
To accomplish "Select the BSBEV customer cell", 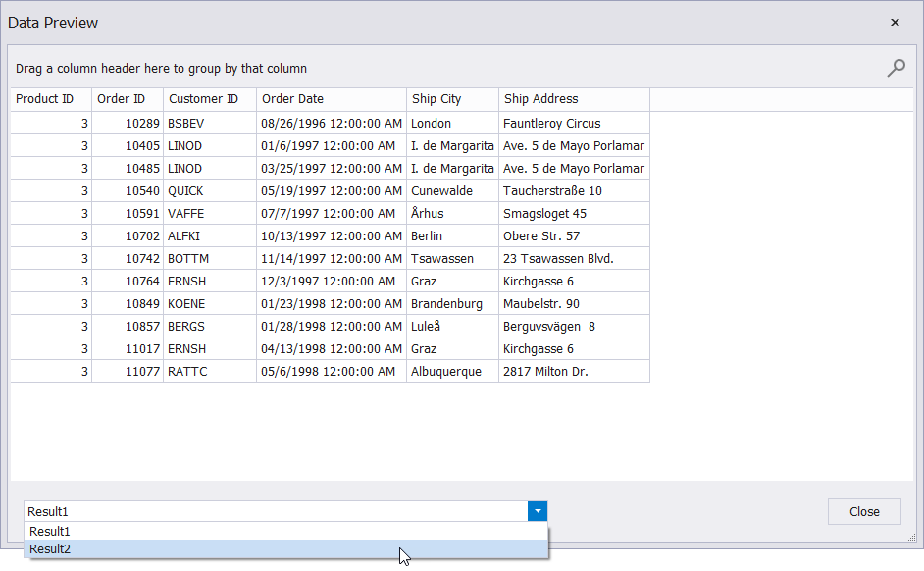I will [209, 124].
